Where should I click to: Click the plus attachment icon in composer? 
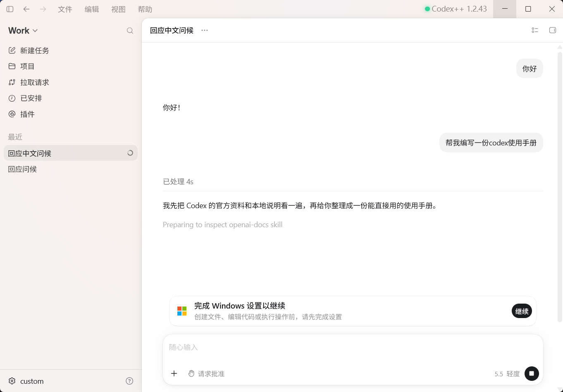tap(174, 373)
